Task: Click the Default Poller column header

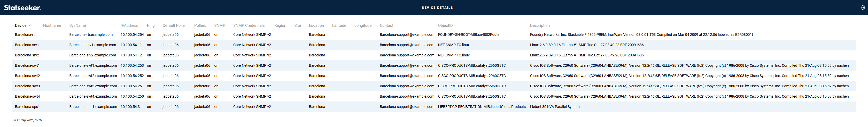Action: [x=174, y=26]
